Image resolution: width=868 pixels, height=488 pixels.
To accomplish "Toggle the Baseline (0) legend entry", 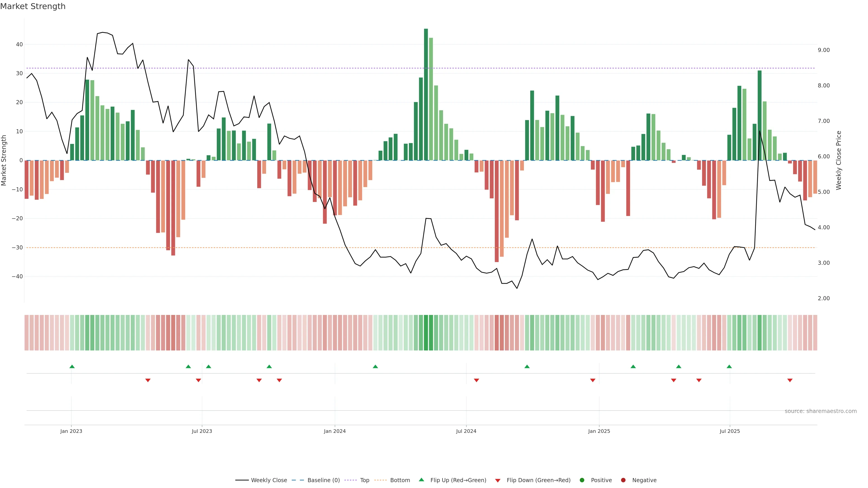I will pos(323,480).
